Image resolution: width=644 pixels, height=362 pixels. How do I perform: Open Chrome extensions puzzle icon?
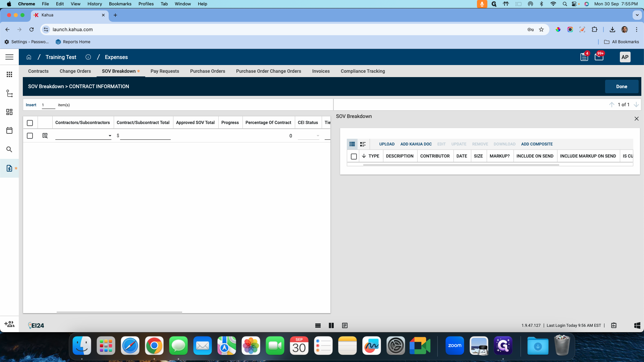tap(595, 29)
